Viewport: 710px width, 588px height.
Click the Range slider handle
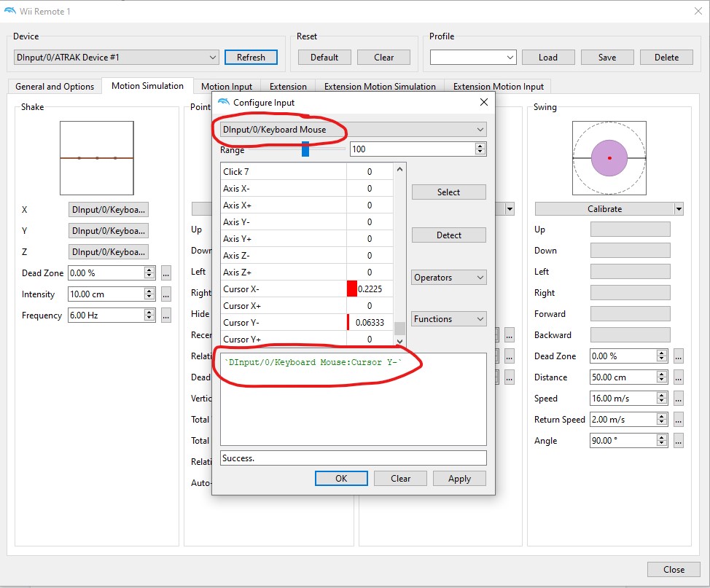305,149
